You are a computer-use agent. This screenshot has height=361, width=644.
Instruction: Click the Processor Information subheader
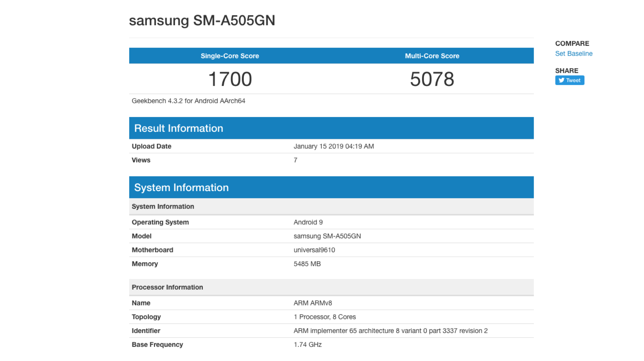(167, 287)
